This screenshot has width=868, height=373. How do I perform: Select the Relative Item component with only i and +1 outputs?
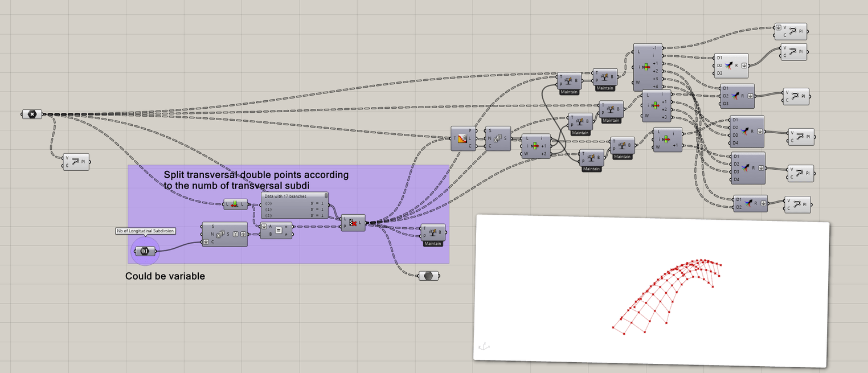668,140
